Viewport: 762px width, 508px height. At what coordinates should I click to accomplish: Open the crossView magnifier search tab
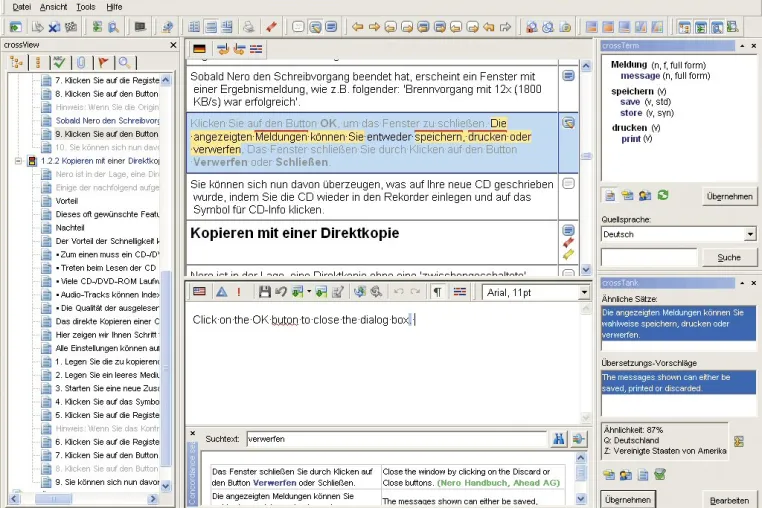click(124, 62)
